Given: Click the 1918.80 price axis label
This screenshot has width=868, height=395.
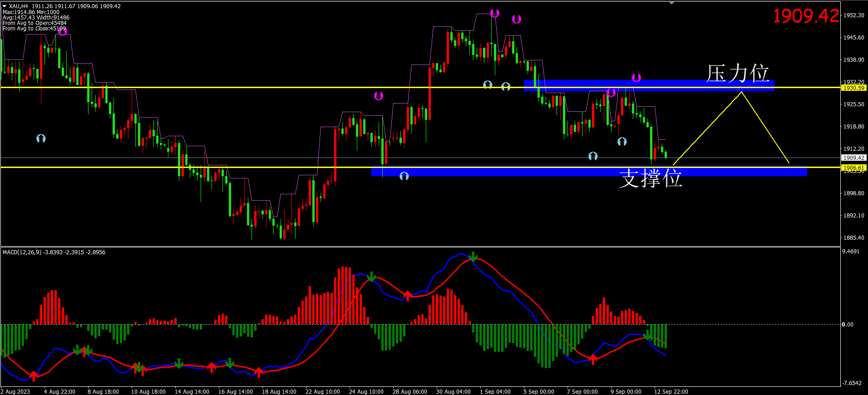Looking at the screenshot, I should [x=854, y=126].
